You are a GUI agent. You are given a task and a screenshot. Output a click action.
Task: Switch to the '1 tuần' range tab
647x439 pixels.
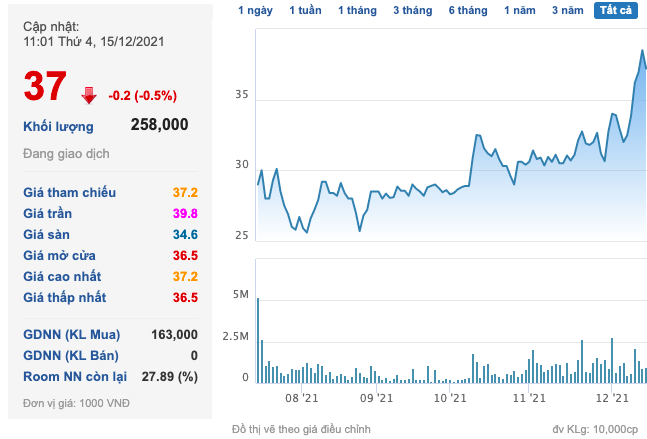point(305,10)
